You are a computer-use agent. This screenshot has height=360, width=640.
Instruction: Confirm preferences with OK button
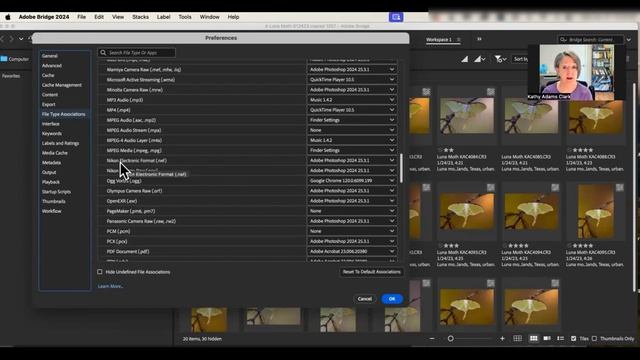[392, 299]
